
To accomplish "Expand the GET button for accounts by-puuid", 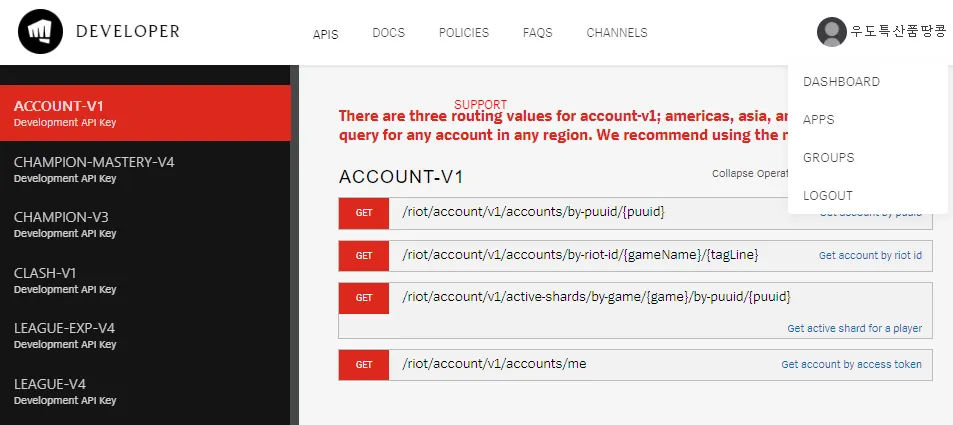I will point(363,213).
